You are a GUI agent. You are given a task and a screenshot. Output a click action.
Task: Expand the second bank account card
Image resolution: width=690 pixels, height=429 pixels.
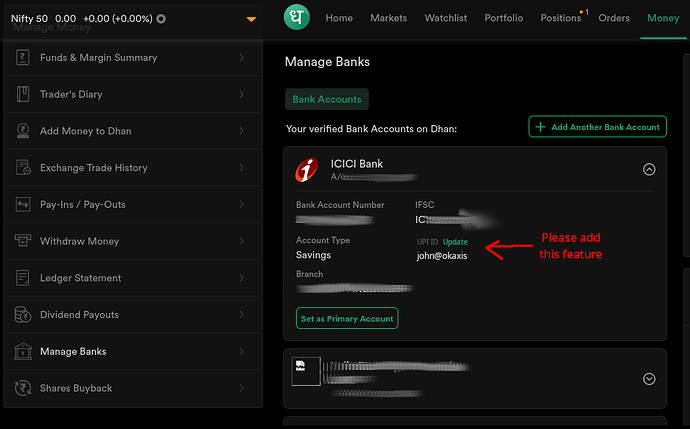(649, 379)
